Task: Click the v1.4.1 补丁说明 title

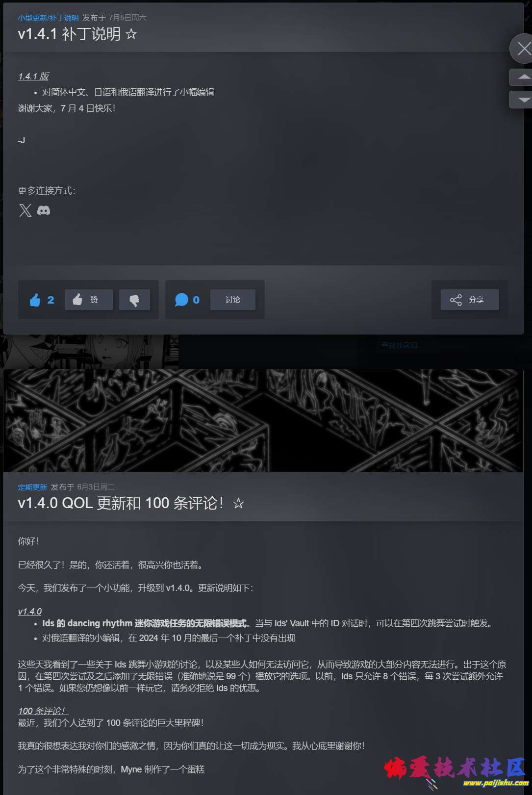Action: [69, 34]
